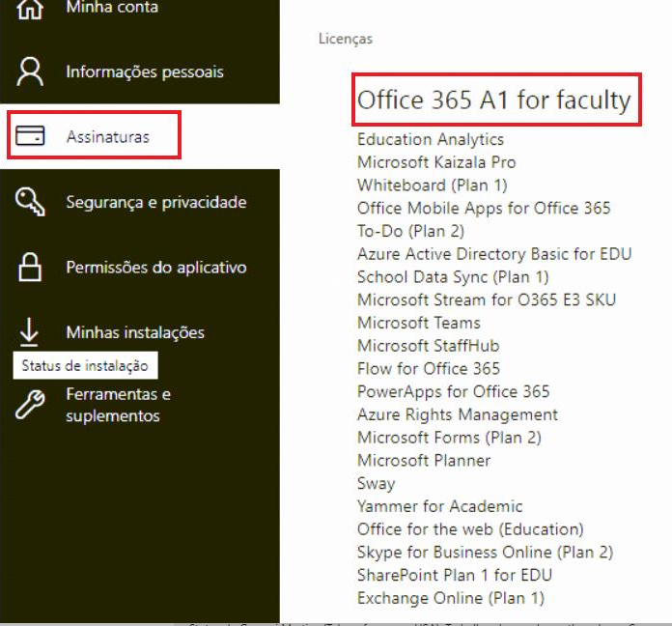Screen dimensions: 672x626
Task: Select Microsoft Planner entry
Action: point(424,461)
